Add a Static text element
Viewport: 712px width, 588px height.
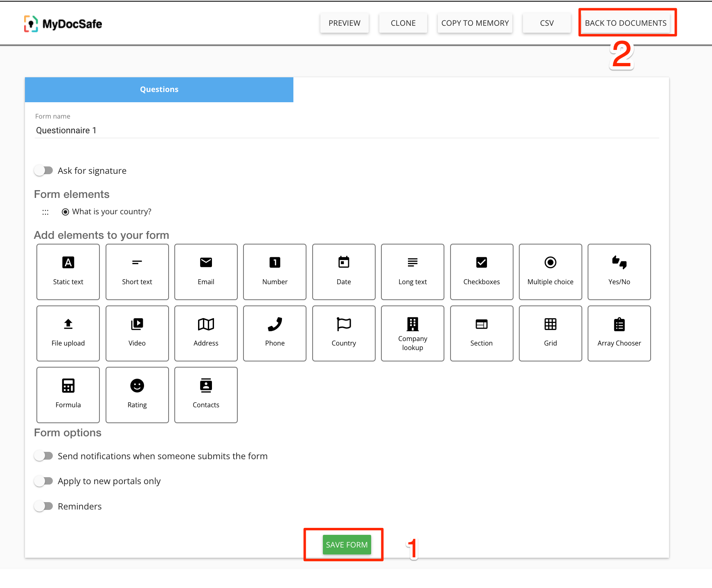click(68, 272)
